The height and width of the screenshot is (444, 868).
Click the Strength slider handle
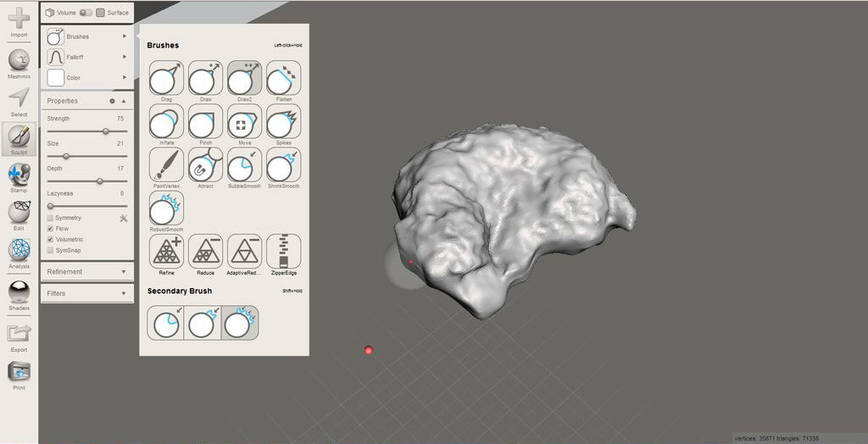click(105, 131)
